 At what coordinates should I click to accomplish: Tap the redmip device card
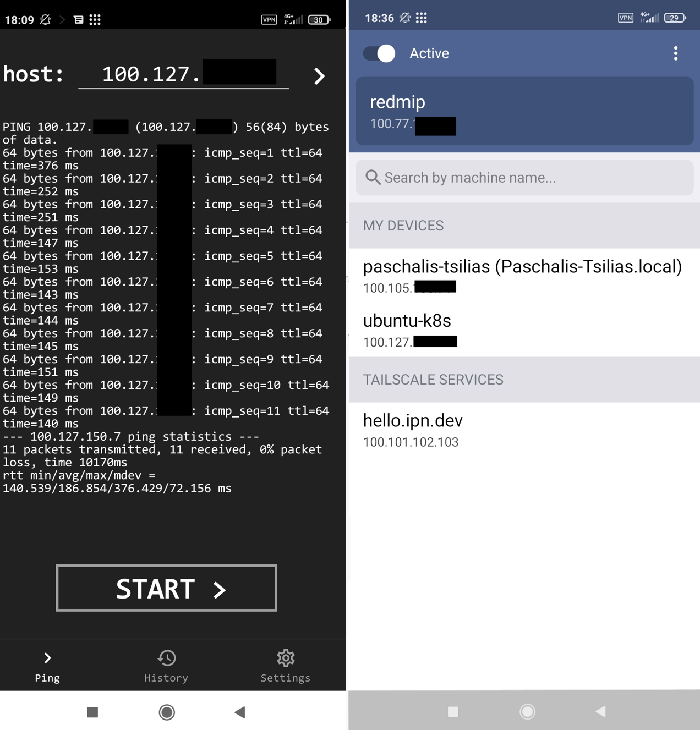[524, 112]
